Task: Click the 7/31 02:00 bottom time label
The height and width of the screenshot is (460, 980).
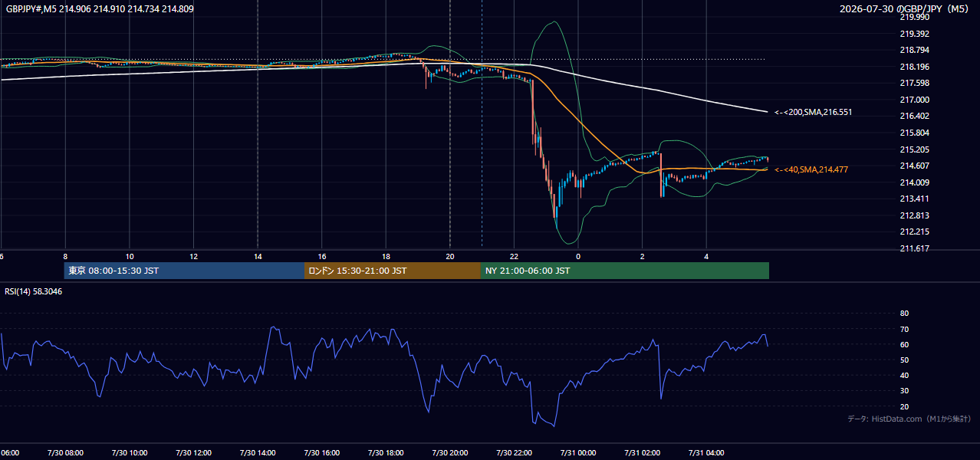Action: (643, 453)
